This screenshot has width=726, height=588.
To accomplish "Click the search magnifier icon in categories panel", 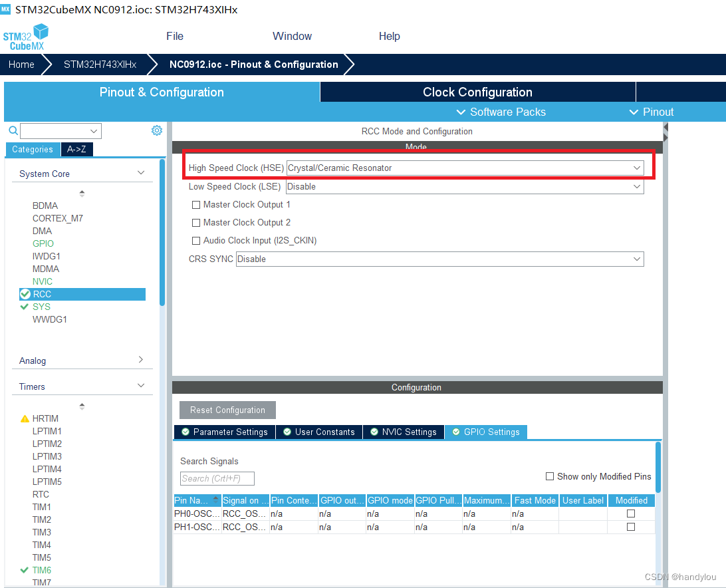I will [13, 130].
